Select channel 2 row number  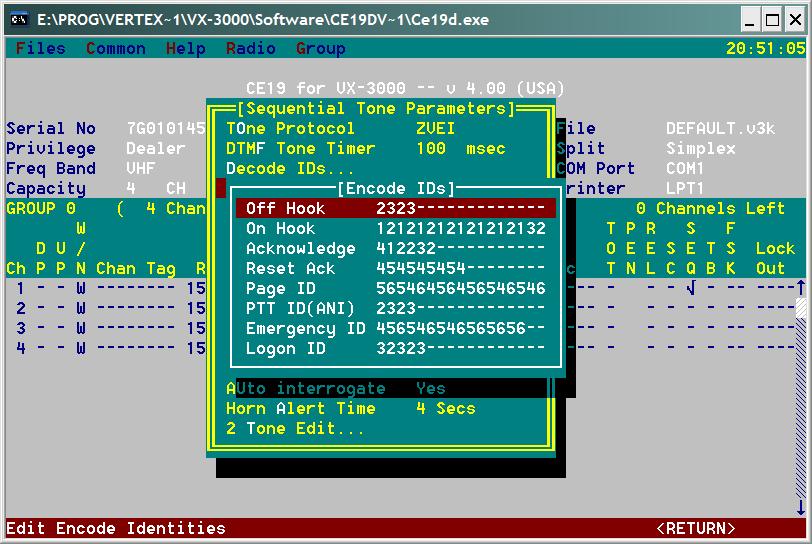[20, 308]
